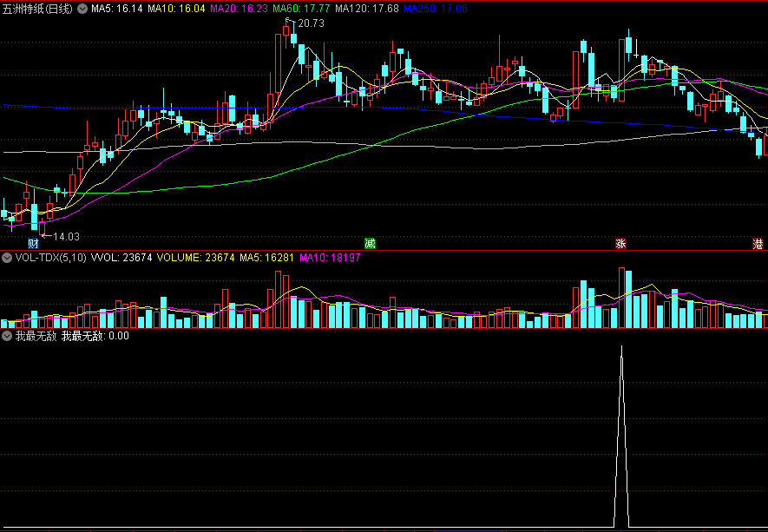This screenshot has width=768, height=532.
Task: Click the volume MA10: 18197 label
Action: (330, 258)
